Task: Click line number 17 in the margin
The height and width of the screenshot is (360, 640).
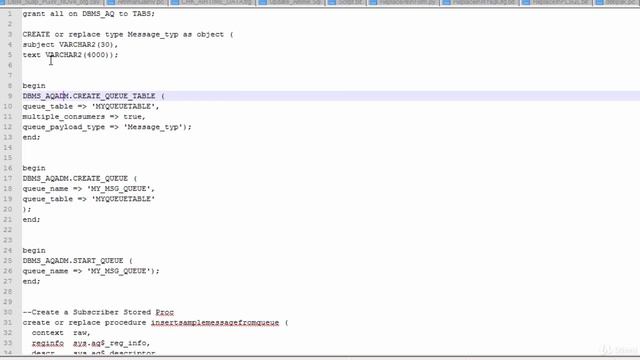Action: [x=8, y=178]
